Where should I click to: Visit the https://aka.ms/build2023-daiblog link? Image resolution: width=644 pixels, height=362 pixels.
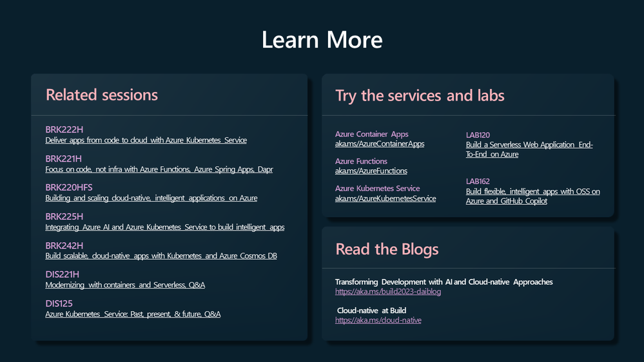pyautogui.click(x=387, y=291)
